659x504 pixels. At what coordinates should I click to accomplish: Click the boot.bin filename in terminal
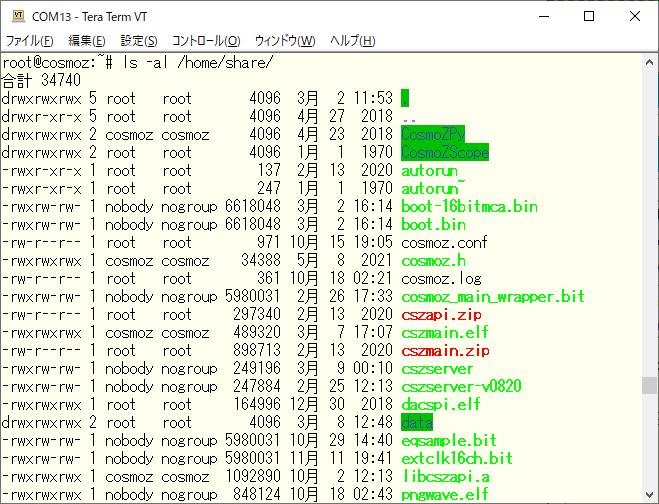[433, 224]
